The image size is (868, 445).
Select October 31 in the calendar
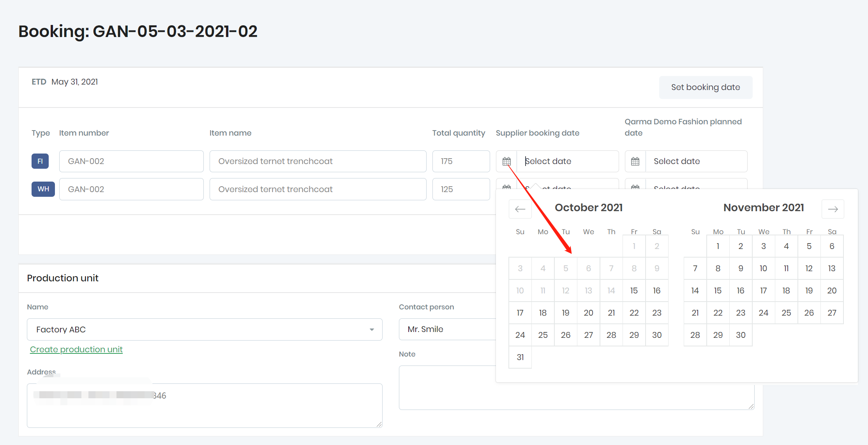(x=520, y=357)
